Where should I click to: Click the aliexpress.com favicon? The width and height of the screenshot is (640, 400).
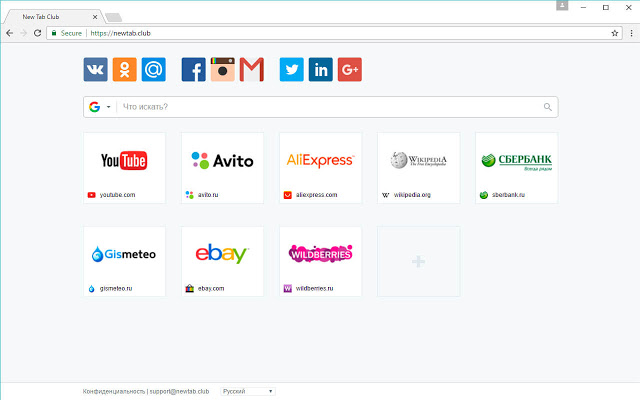point(288,195)
